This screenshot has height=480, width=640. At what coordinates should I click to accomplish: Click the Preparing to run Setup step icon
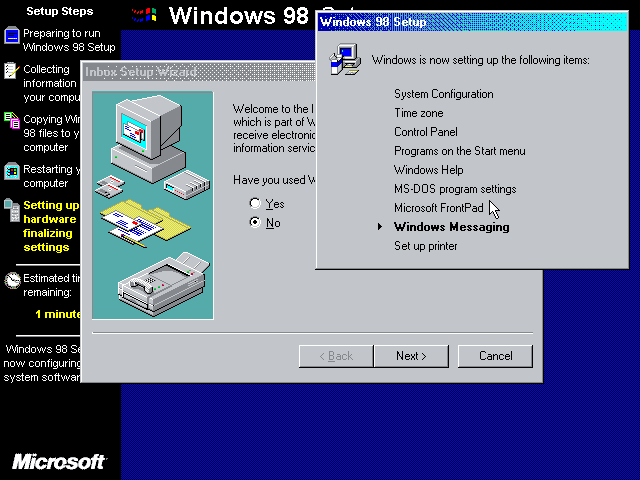tap(12, 36)
